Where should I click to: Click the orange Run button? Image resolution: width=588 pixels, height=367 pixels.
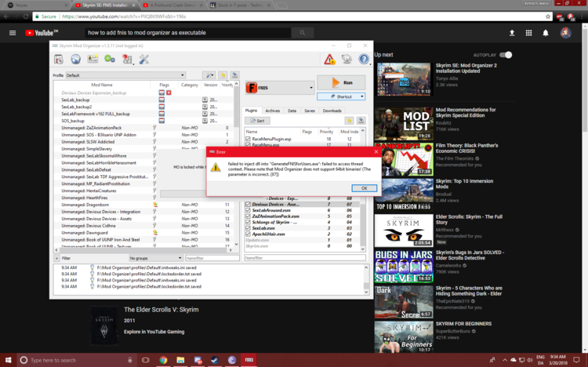point(341,82)
